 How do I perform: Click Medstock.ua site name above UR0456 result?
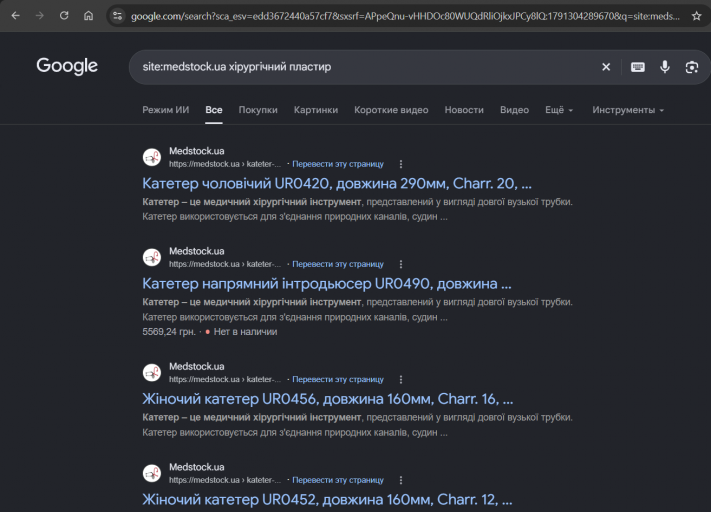click(x=197, y=366)
